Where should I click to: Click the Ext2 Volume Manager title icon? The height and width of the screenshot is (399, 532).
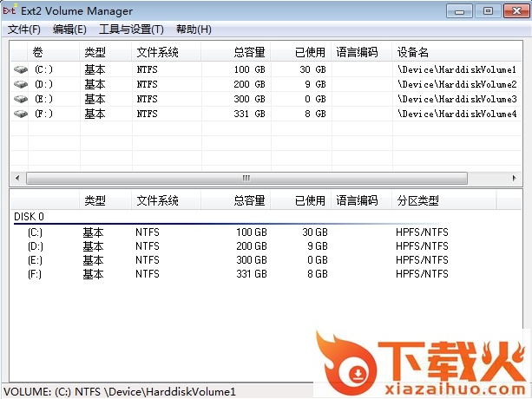click(11, 11)
